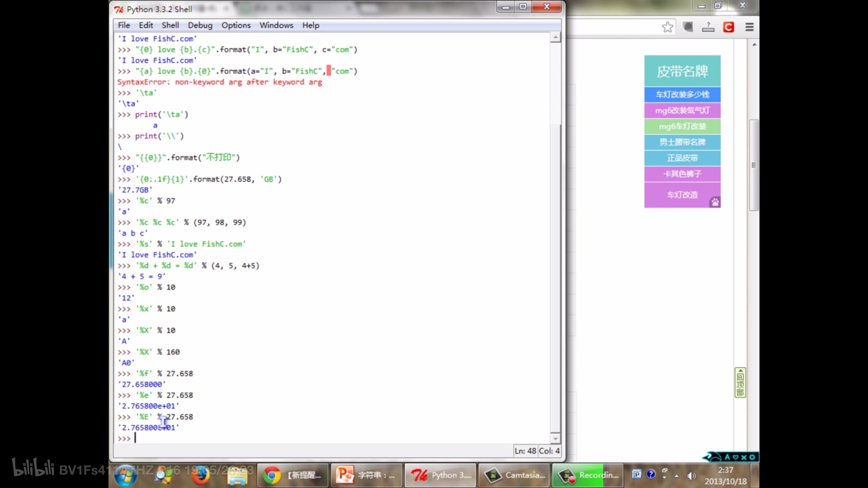Open the file explorer taskbar icon
868x488 pixels.
(x=237, y=475)
